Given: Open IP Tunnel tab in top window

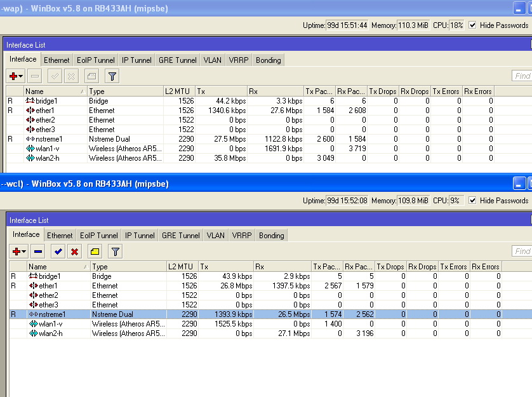Looking at the screenshot, I should click(x=136, y=60).
